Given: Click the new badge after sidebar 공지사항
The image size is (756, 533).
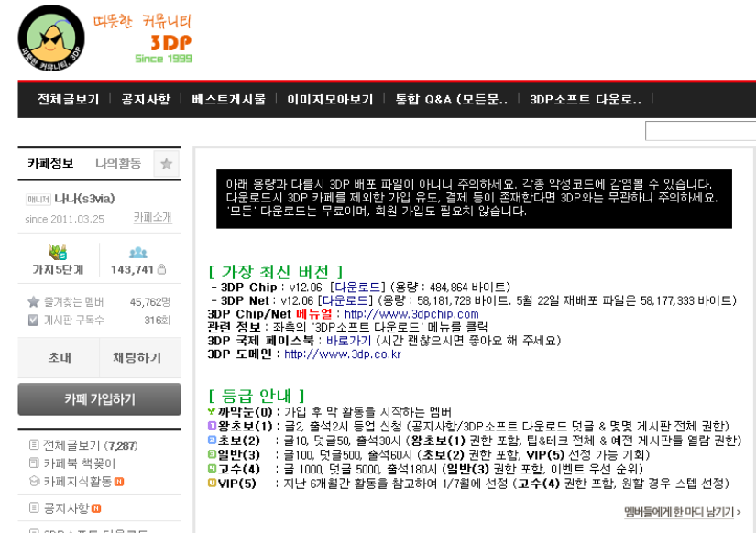Looking at the screenshot, I should [96, 508].
